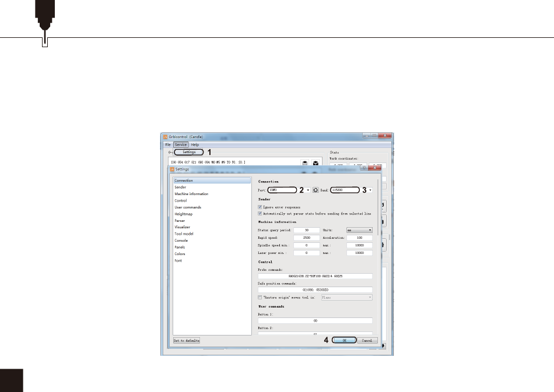
Task: Click the Probe commands input field
Action: pos(315,276)
